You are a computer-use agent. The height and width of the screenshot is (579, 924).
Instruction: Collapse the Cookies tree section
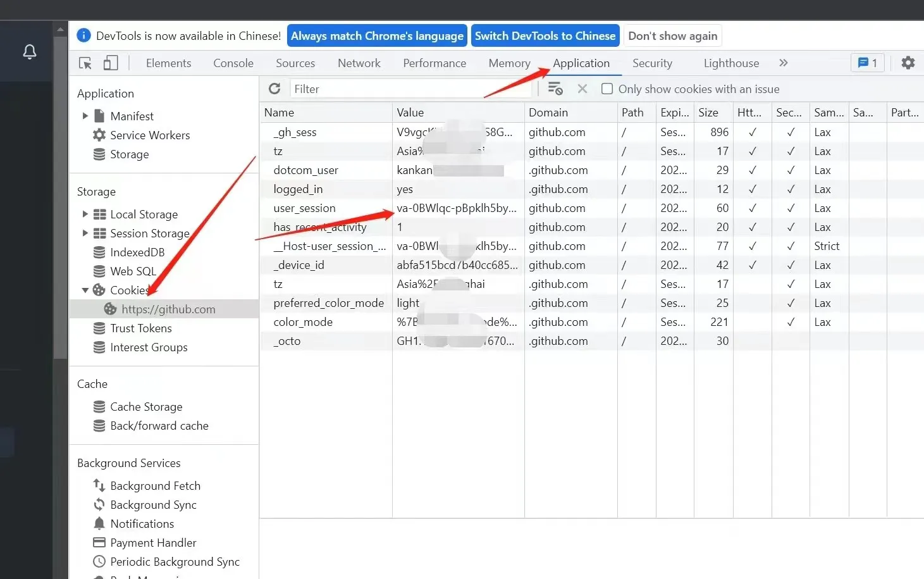tap(85, 290)
